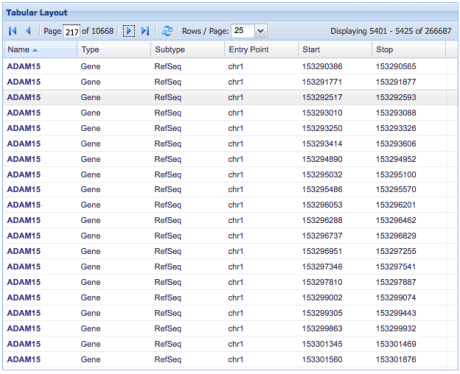The image size is (460, 374).
Task: Refresh the table data
Action: tap(167, 31)
